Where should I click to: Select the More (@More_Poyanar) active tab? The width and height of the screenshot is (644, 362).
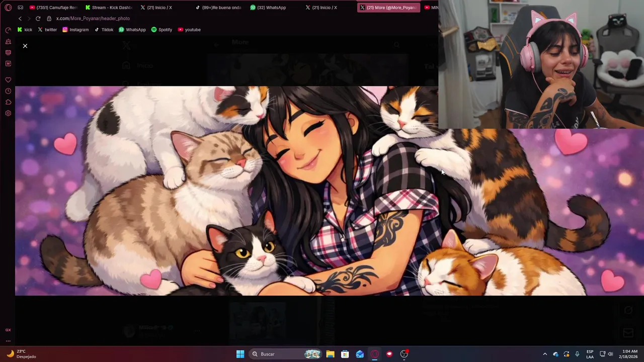[388, 8]
